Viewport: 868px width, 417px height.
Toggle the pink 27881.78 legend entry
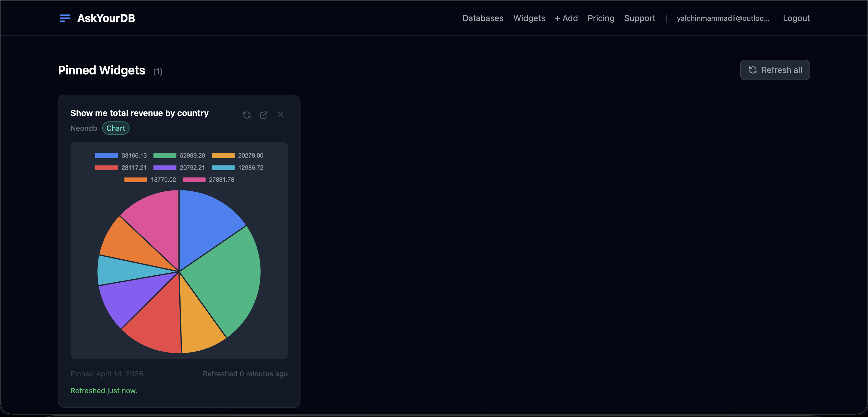tap(208, 180)
